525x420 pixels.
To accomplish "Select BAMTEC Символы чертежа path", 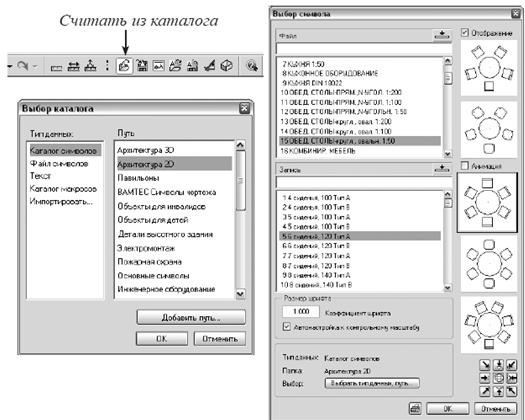I will pyautogui.click(x=167, y=192).
